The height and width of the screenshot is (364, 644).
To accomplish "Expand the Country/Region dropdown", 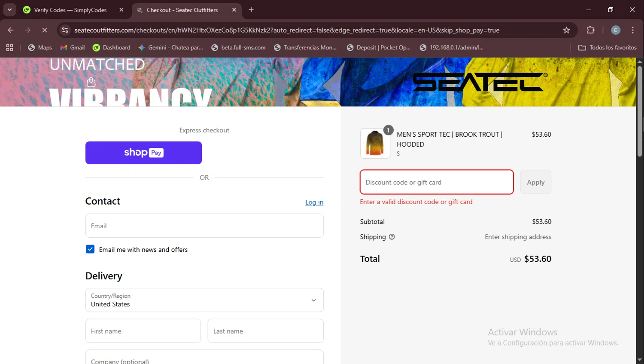I will (204, 300).
